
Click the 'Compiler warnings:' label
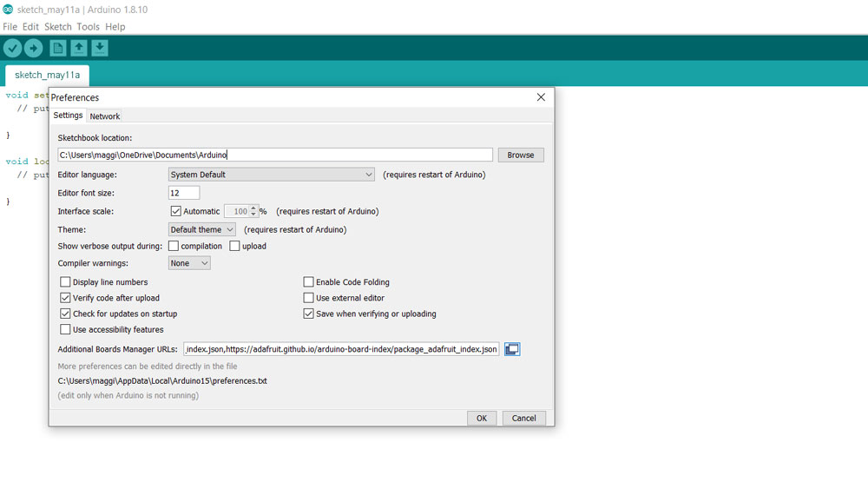93,263
